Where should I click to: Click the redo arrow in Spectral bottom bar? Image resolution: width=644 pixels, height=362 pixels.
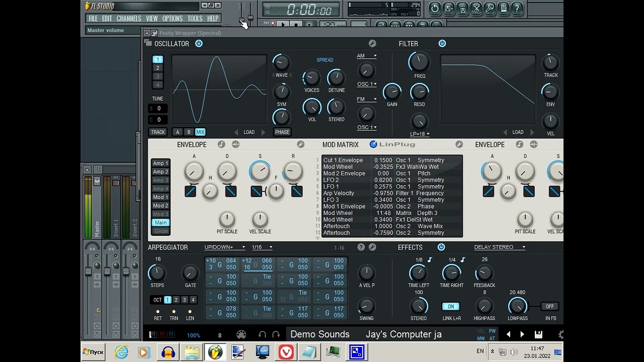276,334
